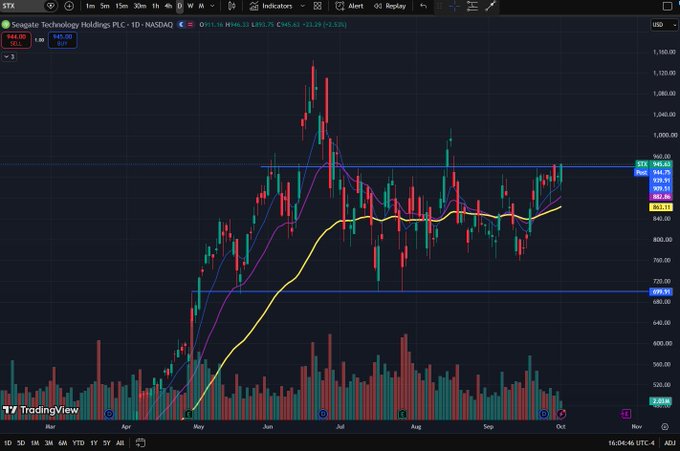Screen dimensions: 680x451
Task: Create an Alert
Action: pyautogui.click(x=350, y=6)
